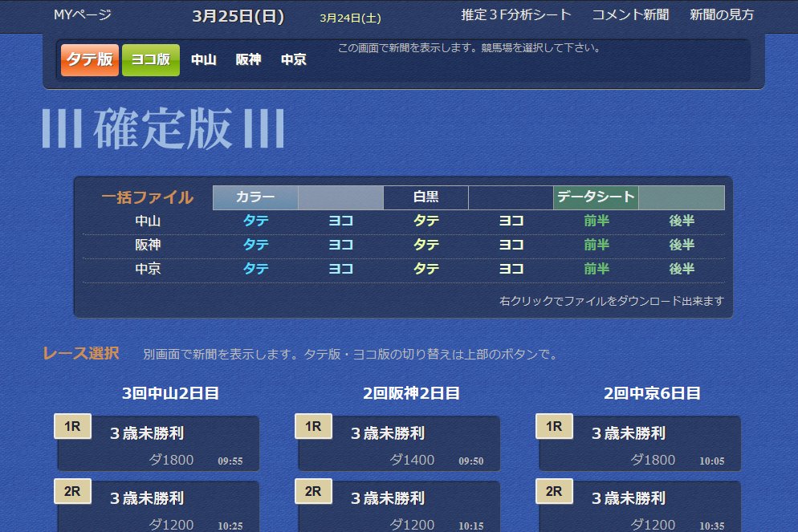Open 阪神 2R 3歳未勝利 10:15 race
Viewport: 798px width, 532px height.
pyautogui.click(x=399, y=507)
